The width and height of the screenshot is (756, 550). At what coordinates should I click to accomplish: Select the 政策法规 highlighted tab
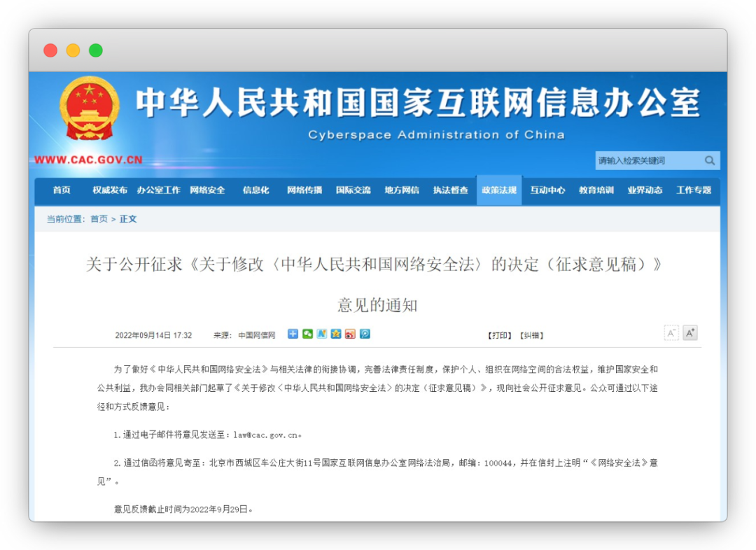pyautogui.click(x=498, y=190)
